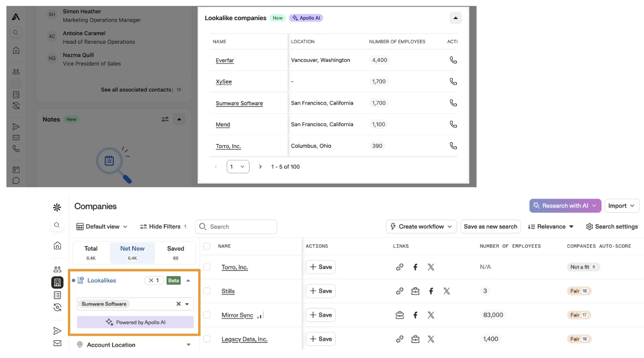644x358 pixels.
Task: Clear Sumware Software from Lookalikes field
Action: pyautogui.click(x=178, y=304)
